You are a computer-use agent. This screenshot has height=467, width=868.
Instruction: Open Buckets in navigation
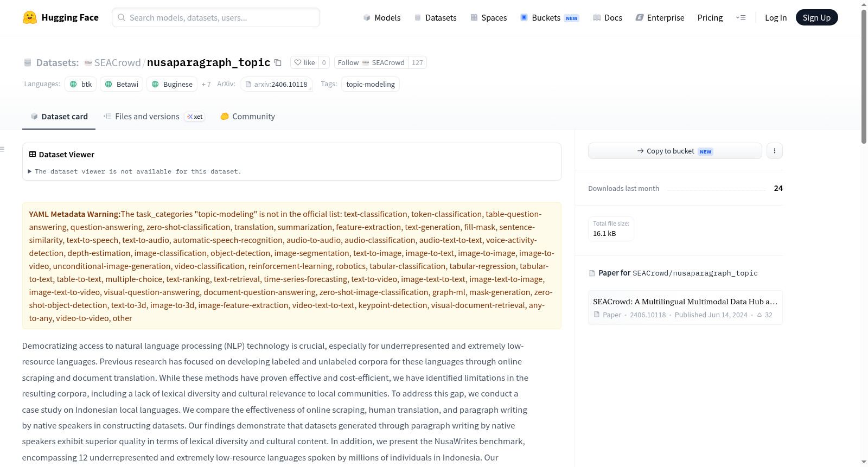click(550, 17)
